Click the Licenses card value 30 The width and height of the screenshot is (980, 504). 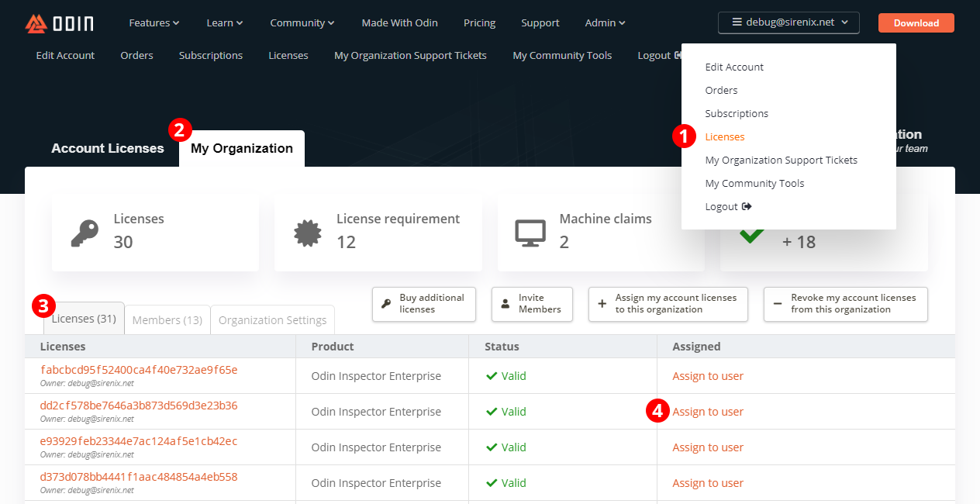pos(123,242)
